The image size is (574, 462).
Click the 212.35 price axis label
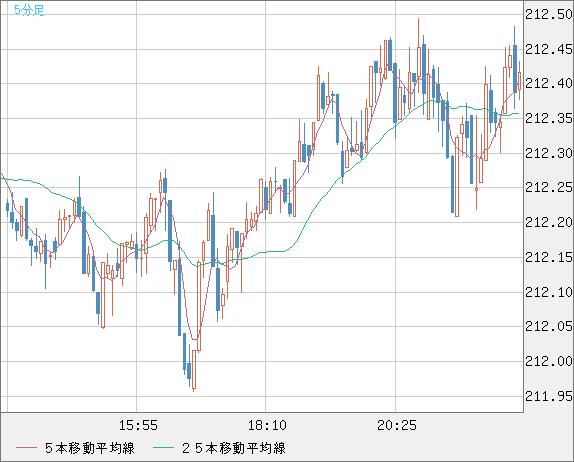[x=549, y=118]
